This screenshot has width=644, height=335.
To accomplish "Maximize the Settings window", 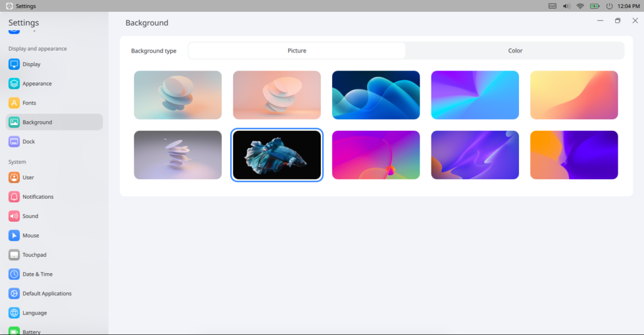I will 617,21.
